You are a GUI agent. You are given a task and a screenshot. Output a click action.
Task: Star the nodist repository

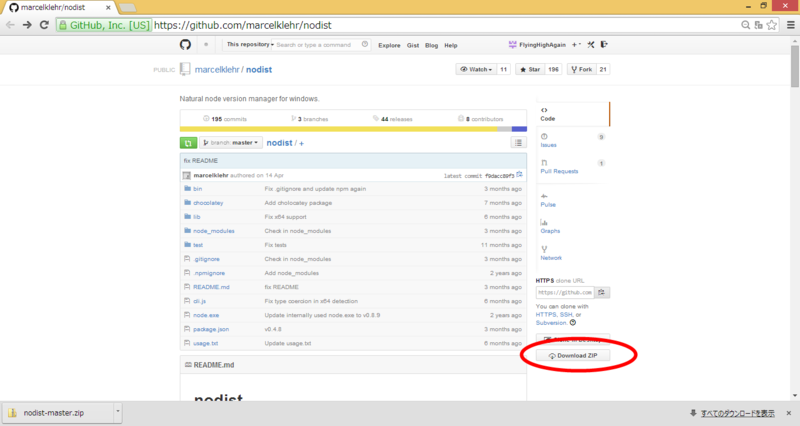(531, 69)
